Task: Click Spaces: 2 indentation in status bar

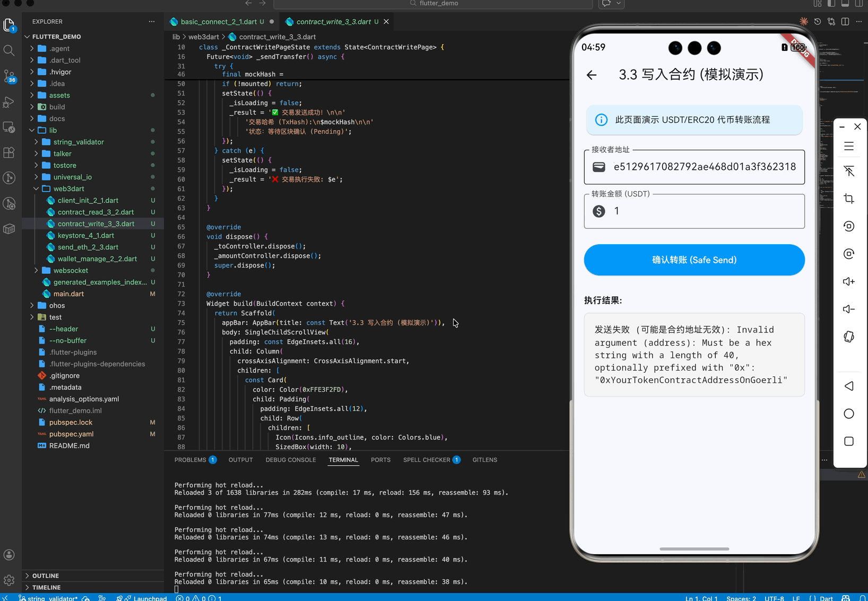Action: click(x=741, y=598)
